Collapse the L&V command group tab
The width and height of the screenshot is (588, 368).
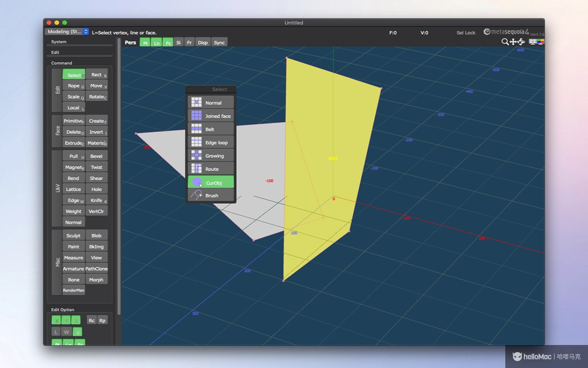57,189
